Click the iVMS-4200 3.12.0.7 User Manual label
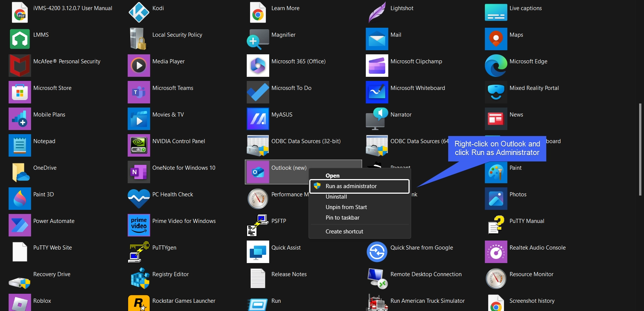 73,8
